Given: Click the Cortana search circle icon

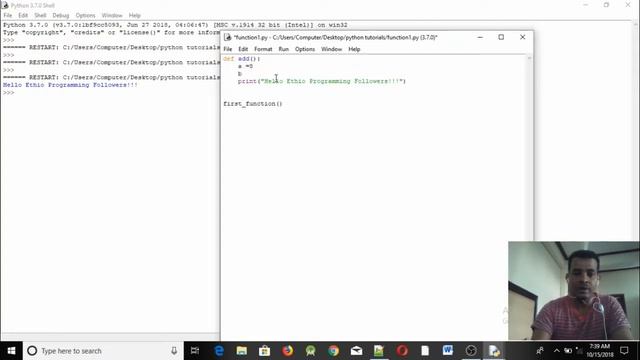Looking at the screenshot, I should (32, 351).
